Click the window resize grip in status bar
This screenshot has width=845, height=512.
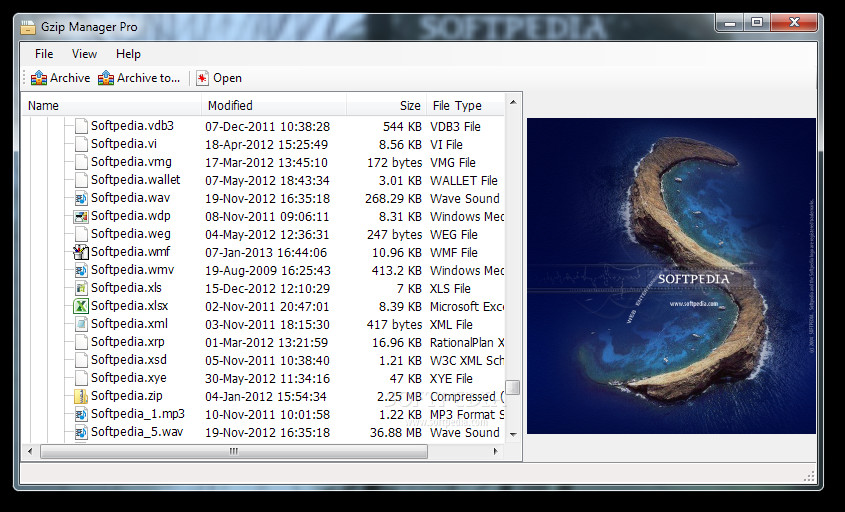point(809,476)
